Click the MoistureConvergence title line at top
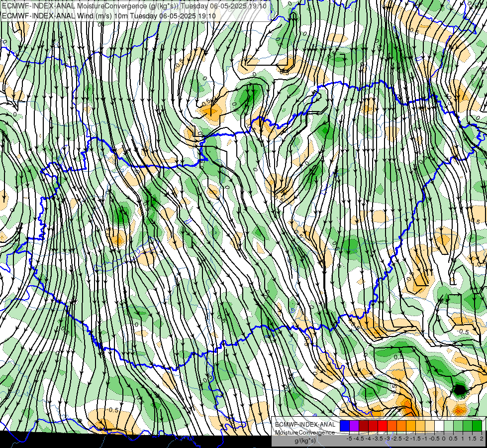 134,6
